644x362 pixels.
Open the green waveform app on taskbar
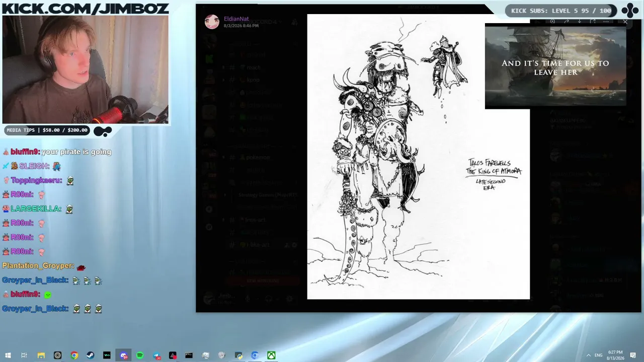[x=107, y=355]
